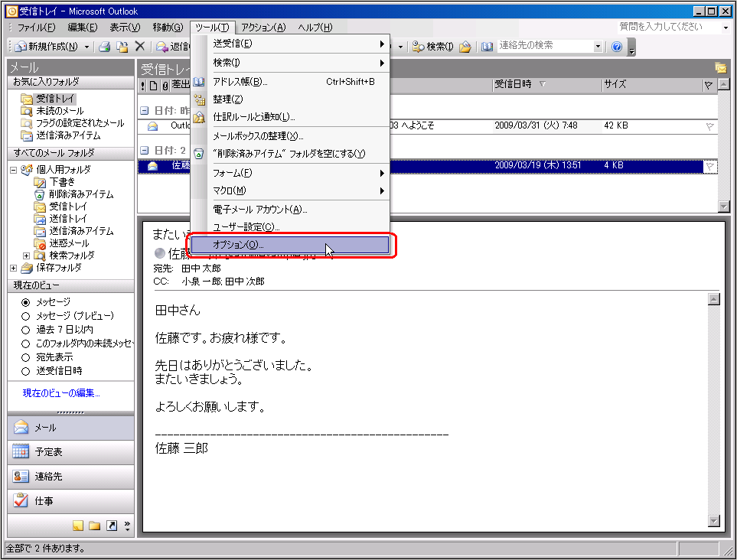
Task: Click the importance (!) column header
Action: tap(143, 86)
